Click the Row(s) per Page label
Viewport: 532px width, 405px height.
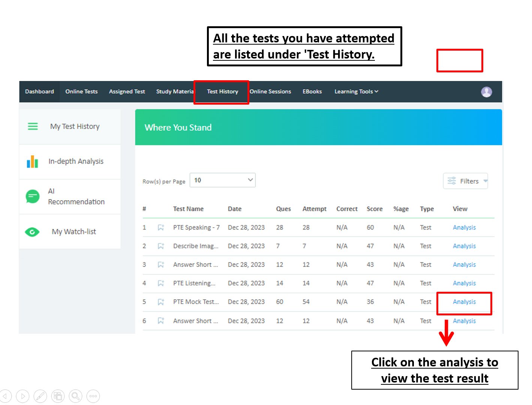(164, 181)
